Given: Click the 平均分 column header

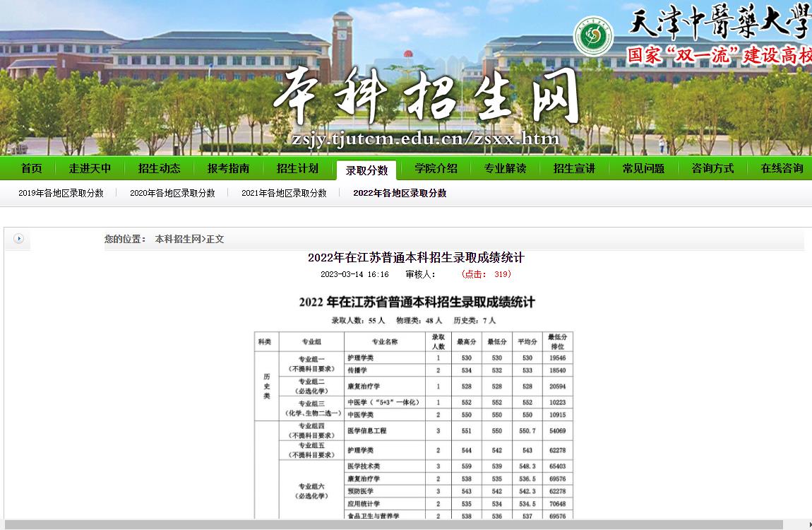Looking at the screenshot, I should click(x=527, y=342).
